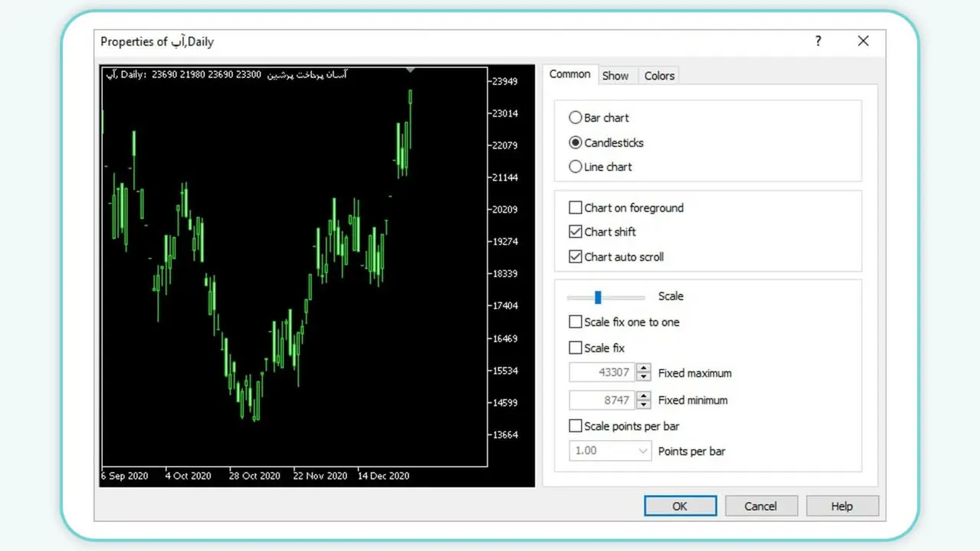Switch to the Show tab
The height and width of the screenshot is (551, 980).
point(615,76)
